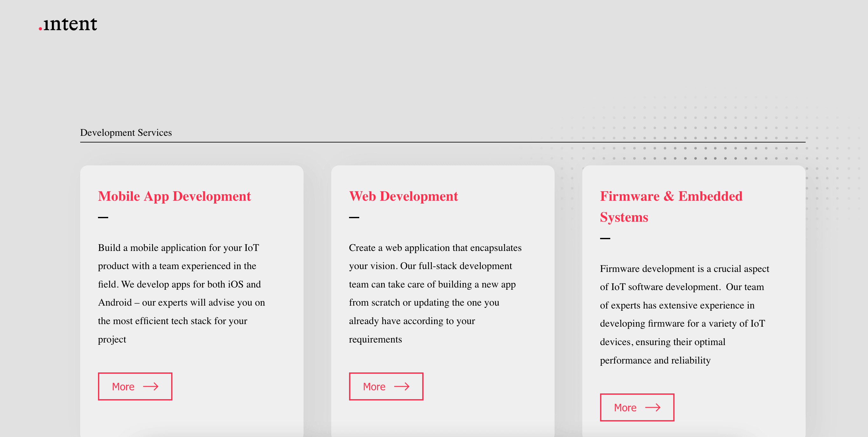The image size is (868, 437).
Task: Expand the Mobile App Development card
Action: click(136, 386)
